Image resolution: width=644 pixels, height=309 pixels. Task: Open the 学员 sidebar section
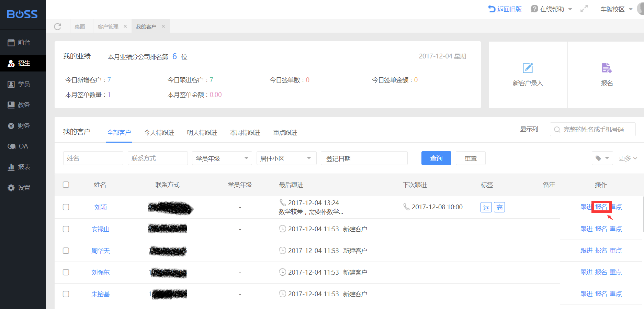tap(23, 84)
